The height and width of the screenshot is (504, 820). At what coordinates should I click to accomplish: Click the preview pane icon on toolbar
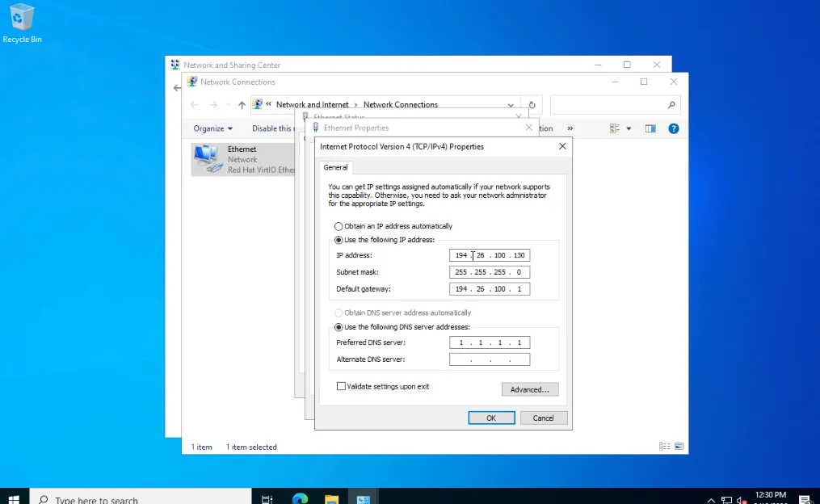click(x=650, y=128)
